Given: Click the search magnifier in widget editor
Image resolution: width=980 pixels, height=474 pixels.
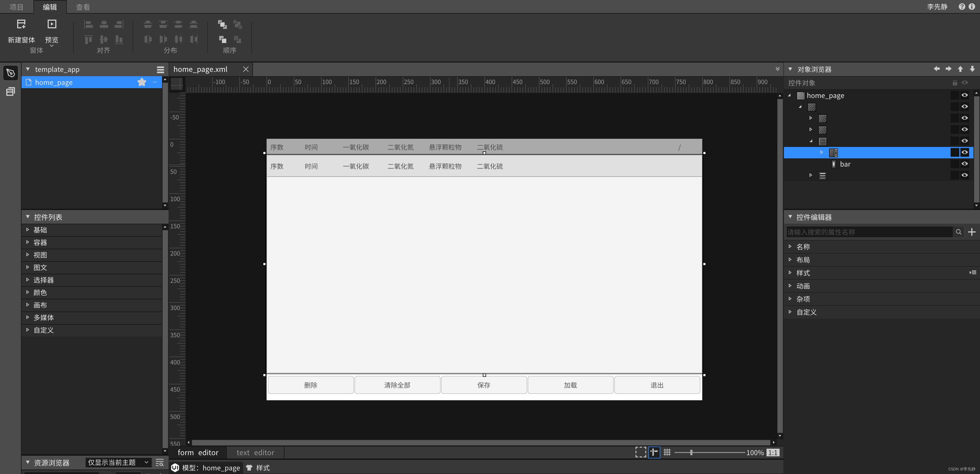Looking at the screenshot, I should [959, 232].
